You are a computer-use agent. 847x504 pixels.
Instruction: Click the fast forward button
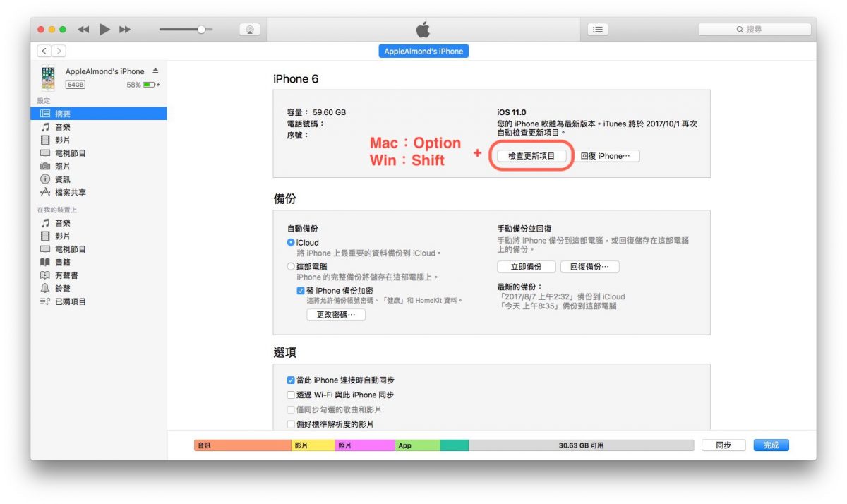click(125, 29)
